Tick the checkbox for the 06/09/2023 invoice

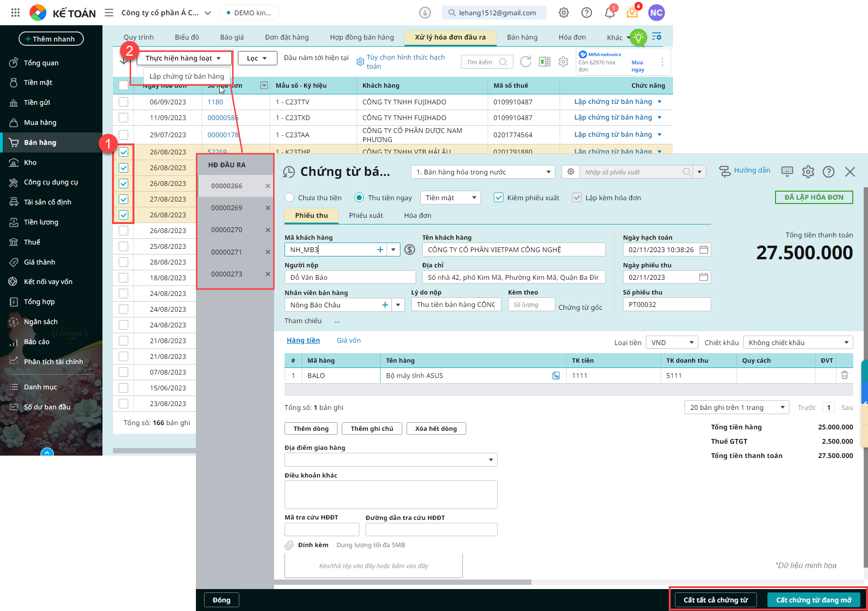coord(123,102)
